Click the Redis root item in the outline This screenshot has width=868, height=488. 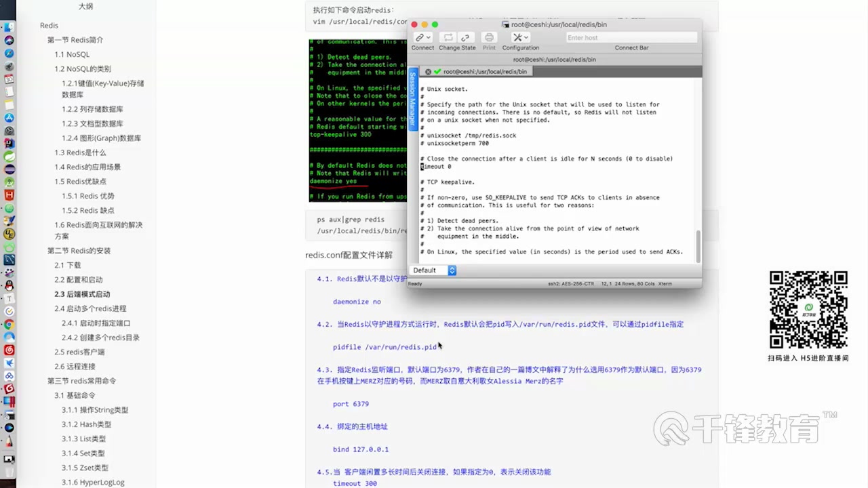coord(49,25)
